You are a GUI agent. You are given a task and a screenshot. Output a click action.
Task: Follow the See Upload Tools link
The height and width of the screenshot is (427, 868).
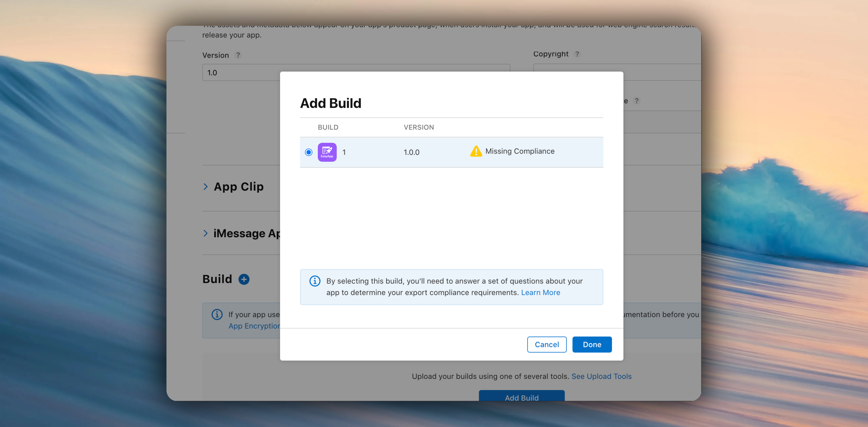point(601,376)
